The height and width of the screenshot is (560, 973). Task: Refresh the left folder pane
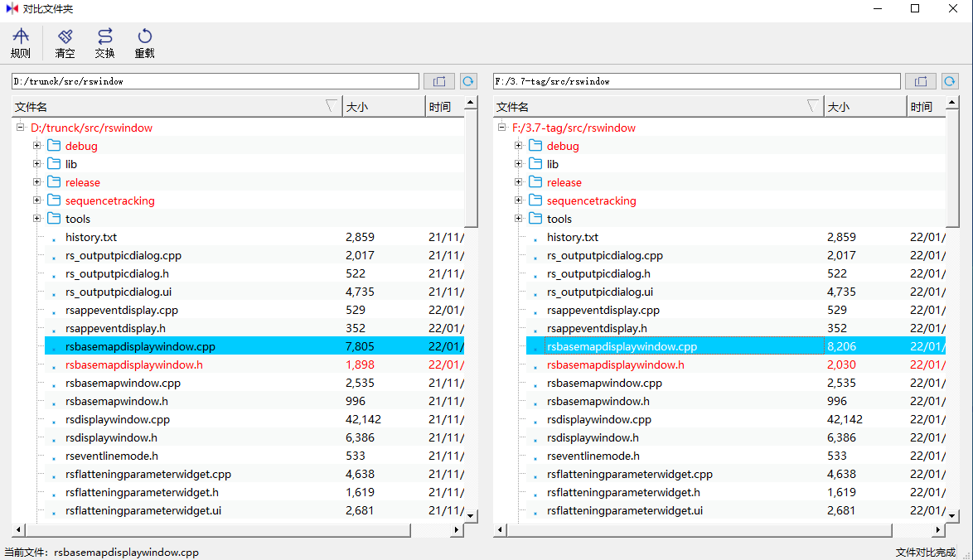(468, 81)
